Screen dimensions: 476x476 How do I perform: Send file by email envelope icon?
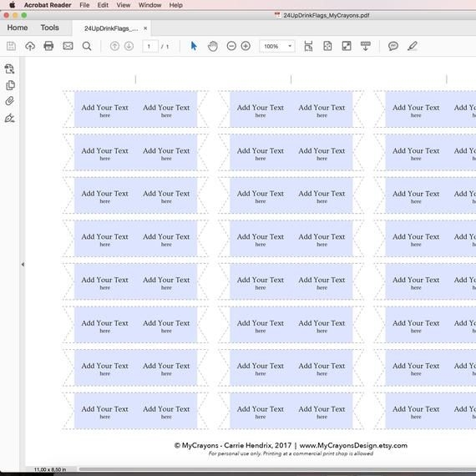tap(68, 46)
